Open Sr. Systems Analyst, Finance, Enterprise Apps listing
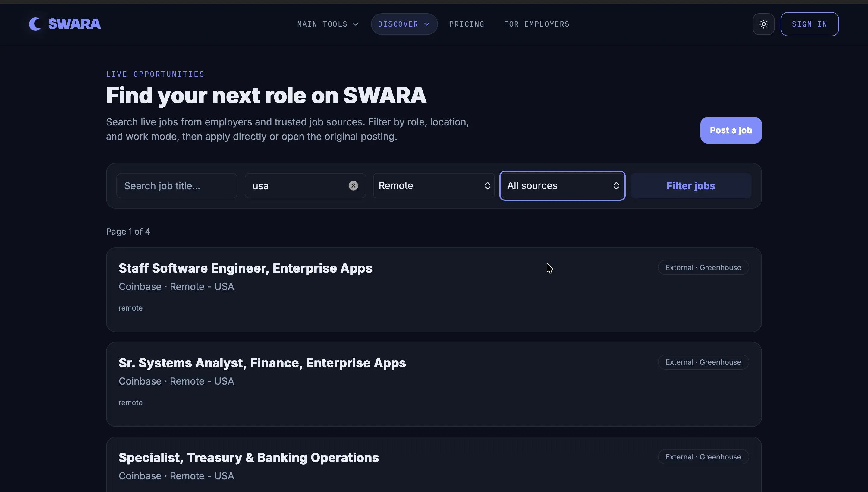 [x=262, y=363]
